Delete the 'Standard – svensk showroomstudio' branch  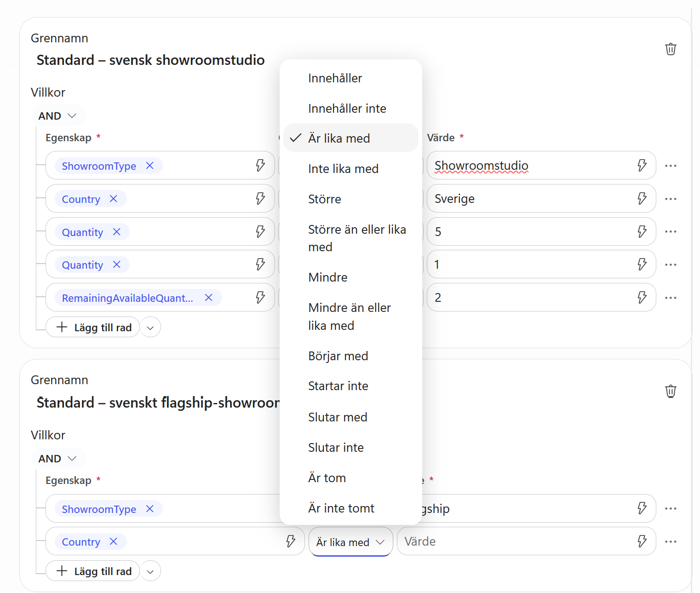[x=671, y=49]
